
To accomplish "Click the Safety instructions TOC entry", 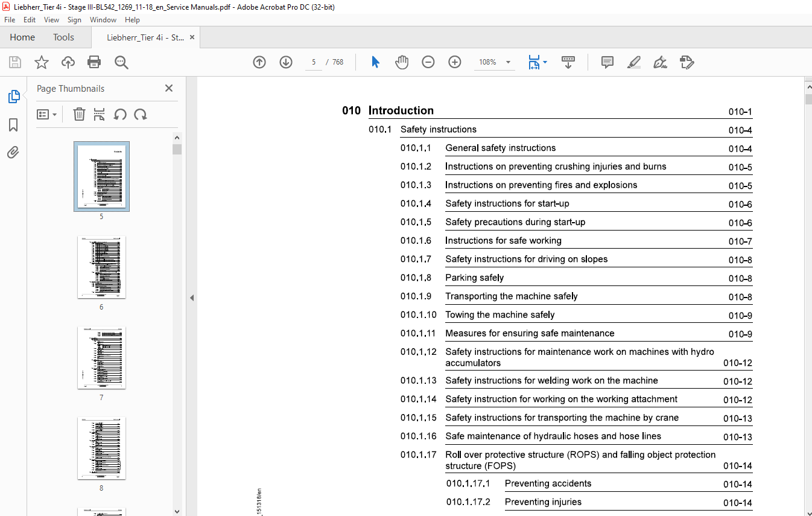I will [x=439, y=129].
